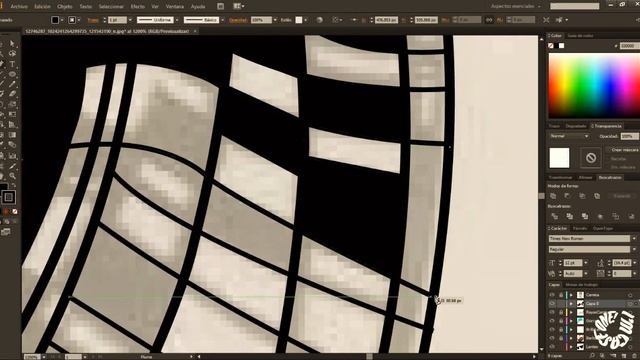Click the Crear máscara button
640x360 pixels.
[625, 150]
